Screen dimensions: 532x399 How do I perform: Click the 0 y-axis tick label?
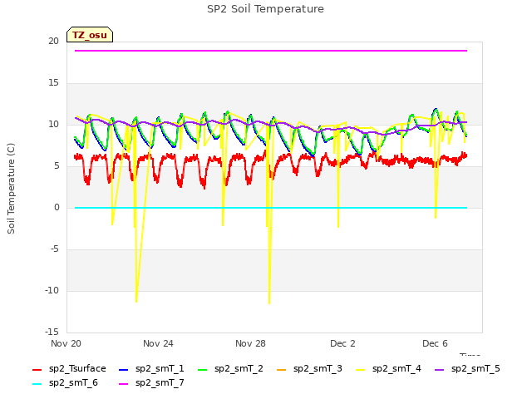tap(57, 208)
